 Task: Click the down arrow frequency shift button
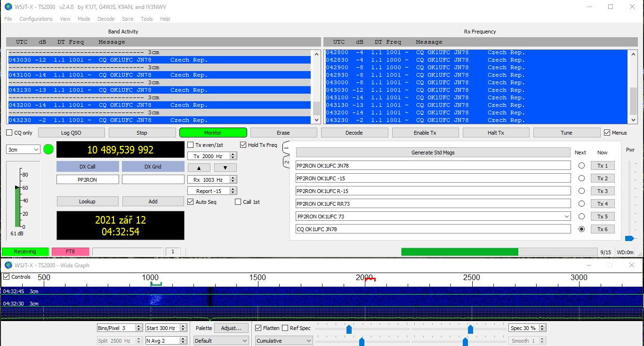click(x=225, y=168)
